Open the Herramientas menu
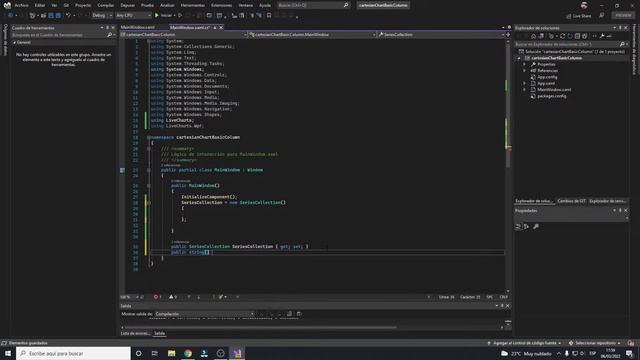 click(192, 5)
